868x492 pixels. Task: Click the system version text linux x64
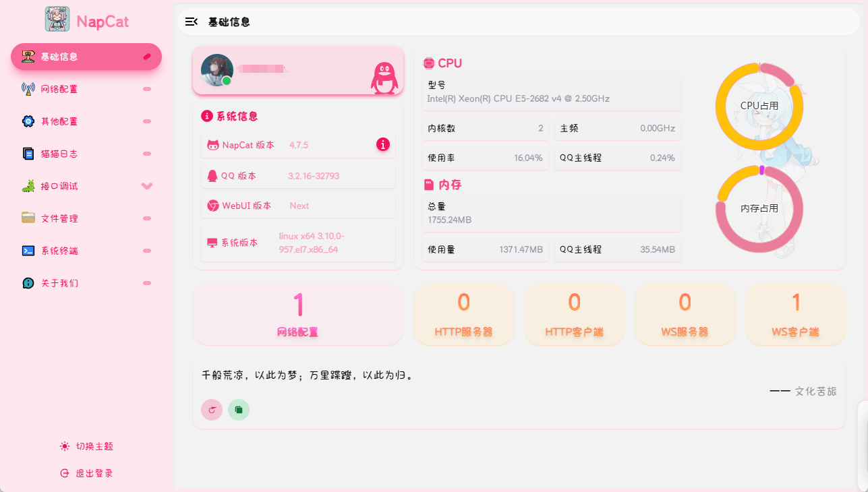312,243
